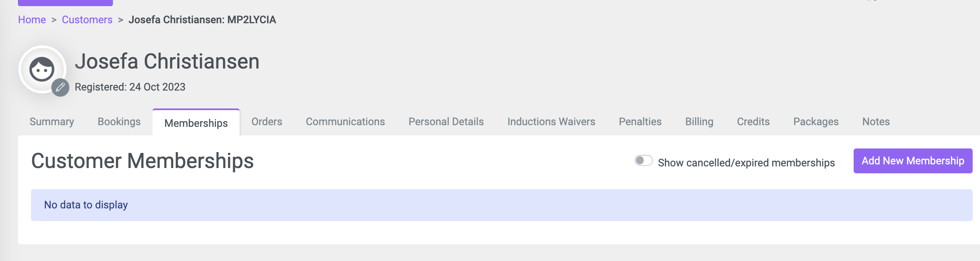Screen dimensions: 980x261
Task: View the Credits tab
Action: click(x=753, y=122)
